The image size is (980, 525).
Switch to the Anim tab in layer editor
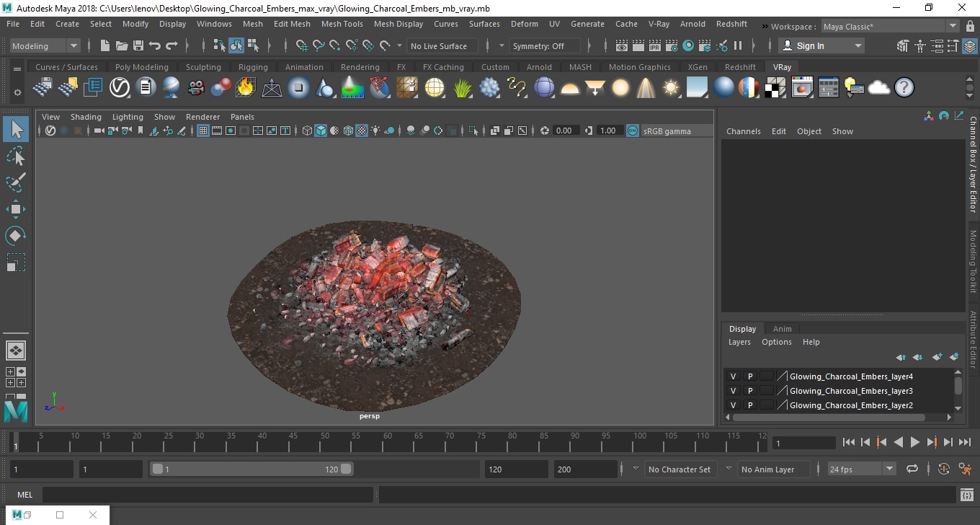pyautogui.click(x=782, y=328)
